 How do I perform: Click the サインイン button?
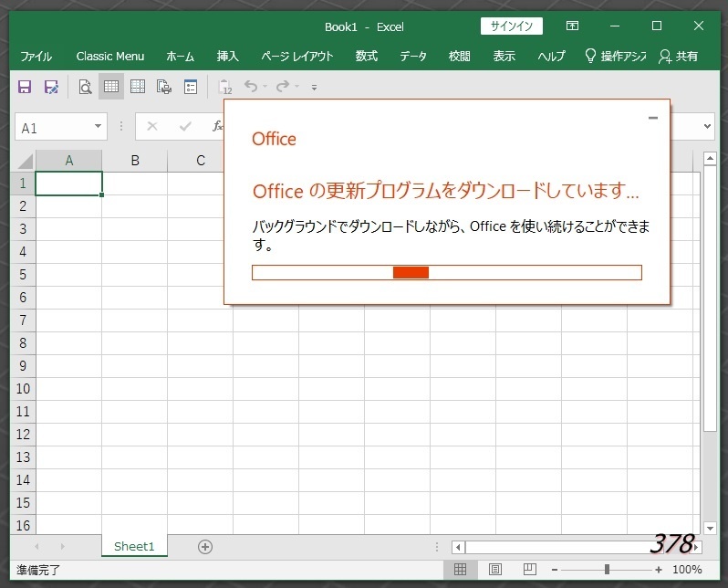(x=512, y=26)
